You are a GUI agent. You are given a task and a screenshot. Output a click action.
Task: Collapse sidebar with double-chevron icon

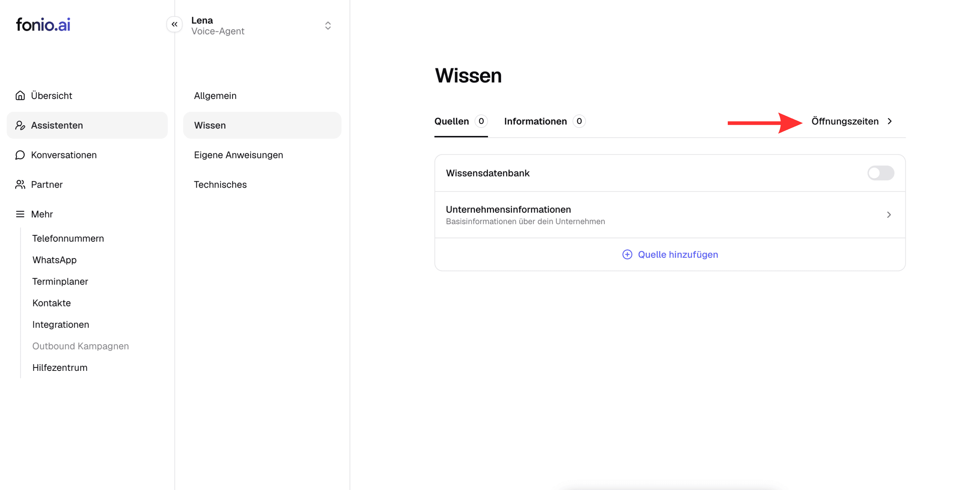(x=174, y=24)
